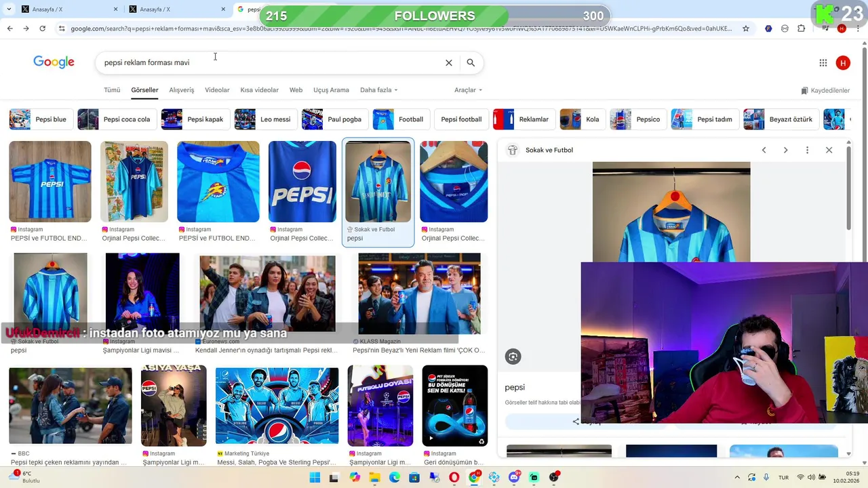Filter by Pepsi tadım chip
This screenshot has height=488, width=868.
705,119
